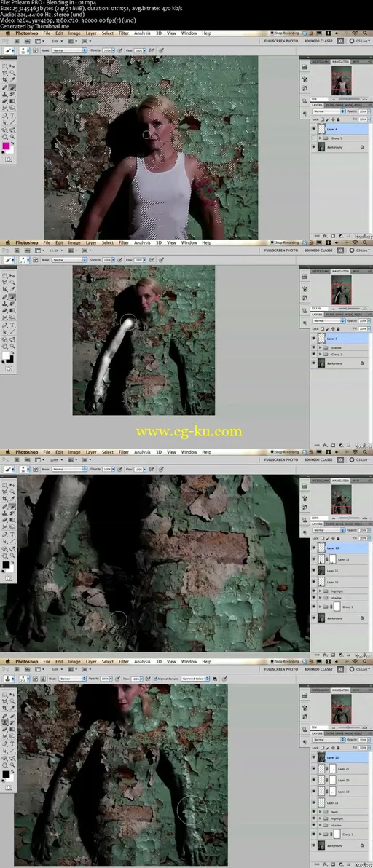Open the Window menu in the bottom frame
Image resolution: width=373 pixels, height=868 pixels.
tap(189, 661)
